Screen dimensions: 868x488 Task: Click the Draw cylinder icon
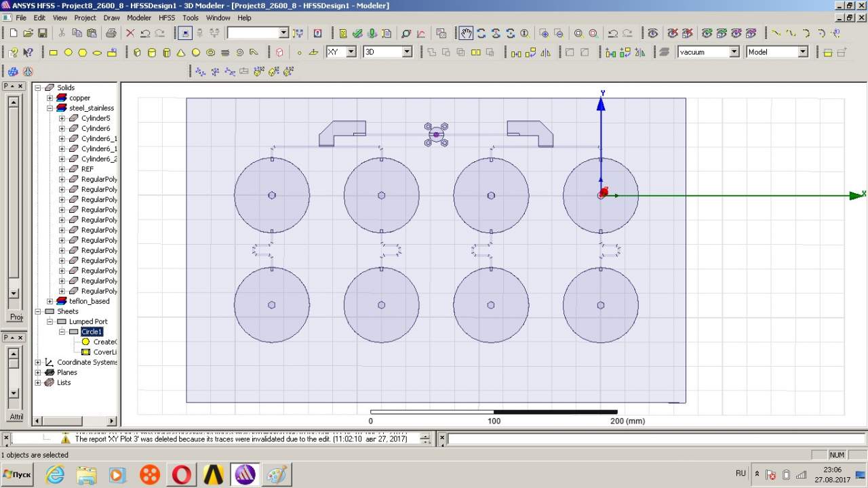(152, 52)
